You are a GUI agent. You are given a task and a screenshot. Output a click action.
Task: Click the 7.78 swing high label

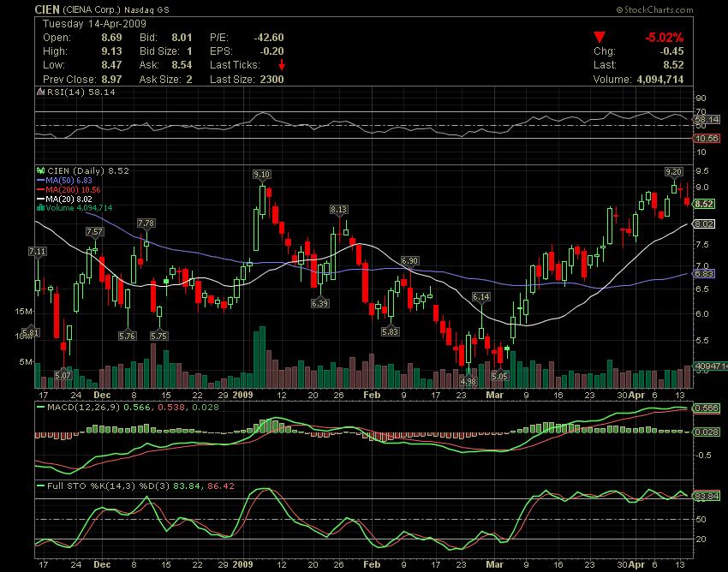(146, 223)
